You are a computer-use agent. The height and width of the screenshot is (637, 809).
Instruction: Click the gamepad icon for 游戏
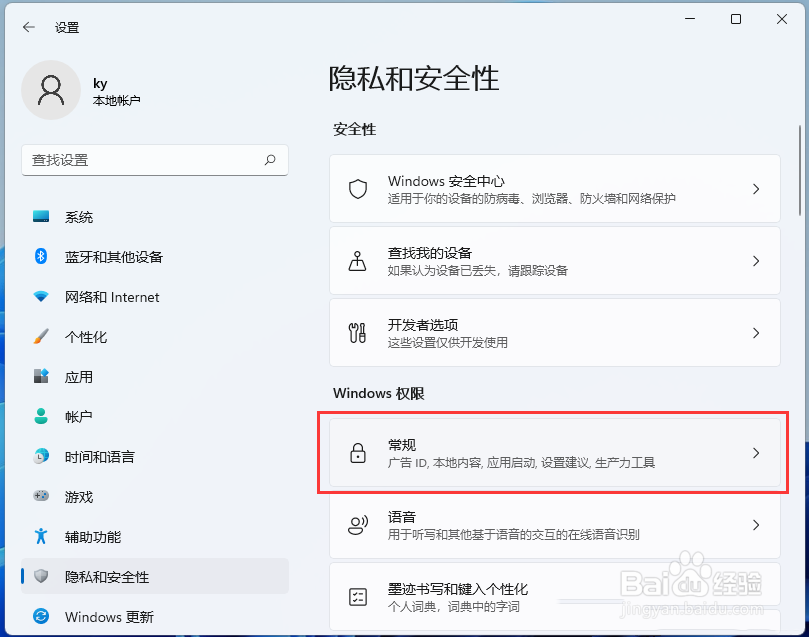pos(41,496)
